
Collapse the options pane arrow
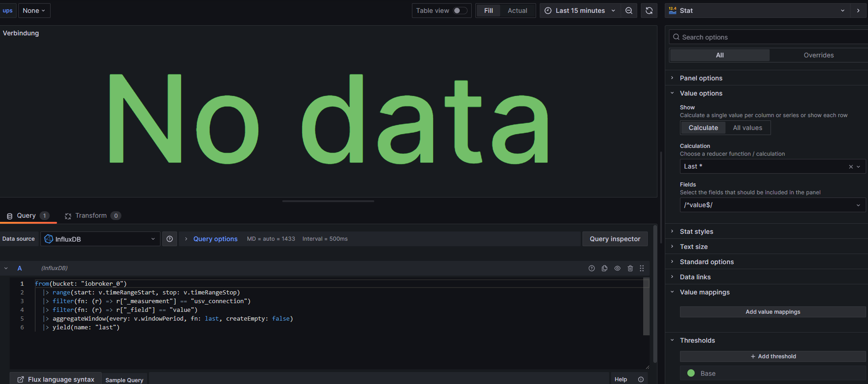[x=858, y=11]
